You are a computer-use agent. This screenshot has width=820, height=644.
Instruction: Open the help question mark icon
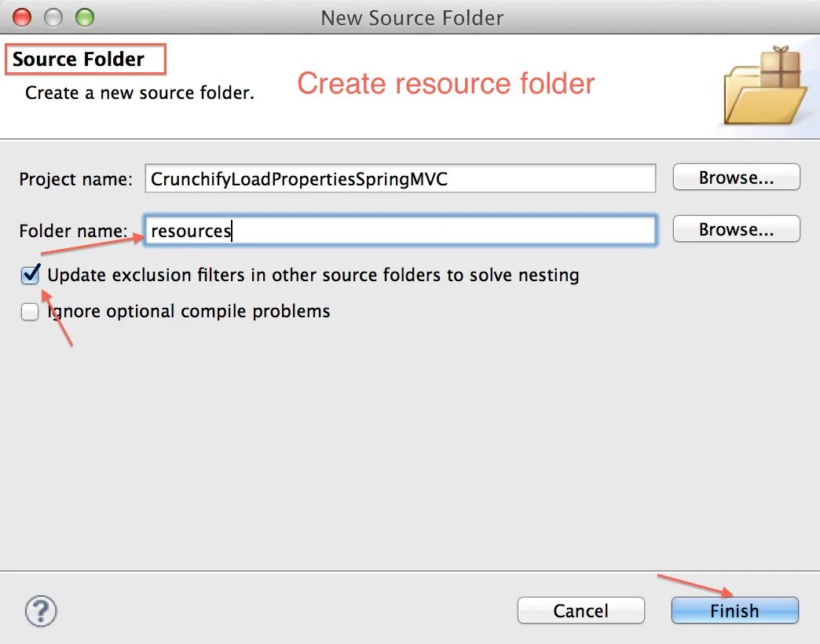(x=41, y=610)
